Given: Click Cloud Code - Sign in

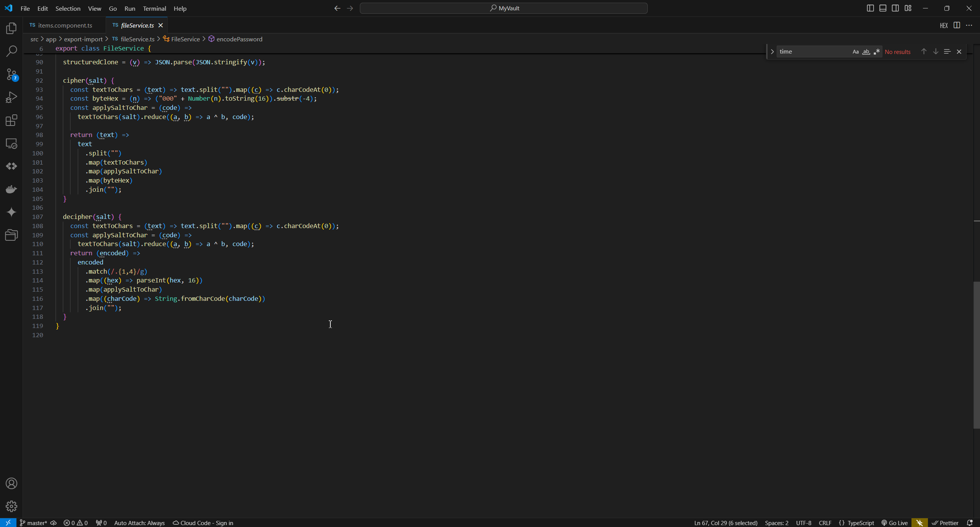Looking at the screenshot, I should tap(203, 523).
